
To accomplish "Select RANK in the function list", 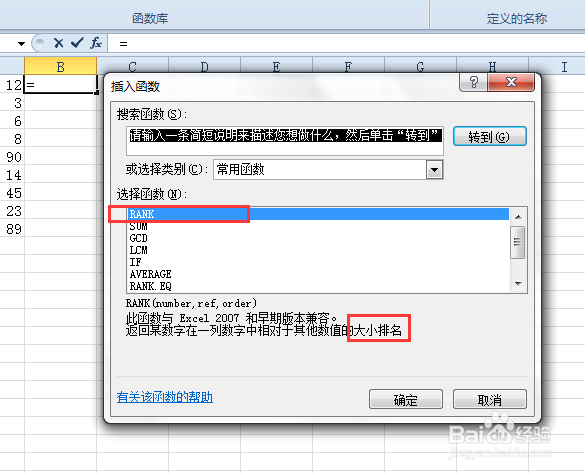I will point(319,214).
